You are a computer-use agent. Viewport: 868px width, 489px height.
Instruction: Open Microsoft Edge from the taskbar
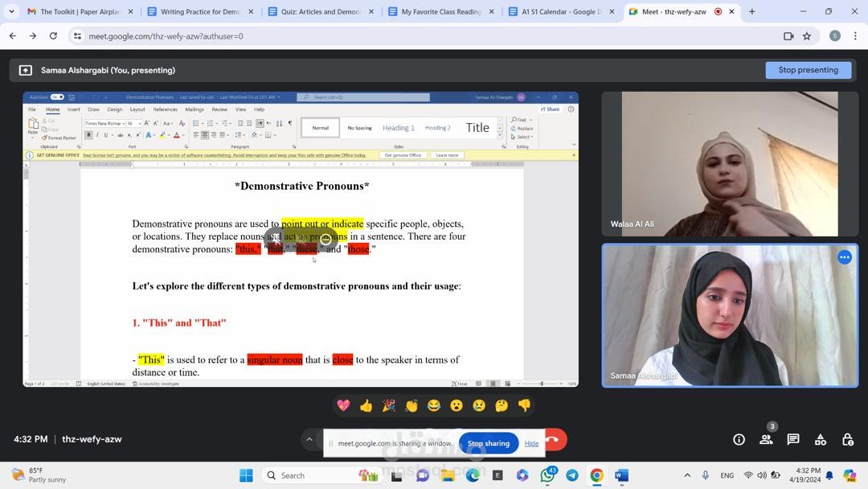click(473, 475)
